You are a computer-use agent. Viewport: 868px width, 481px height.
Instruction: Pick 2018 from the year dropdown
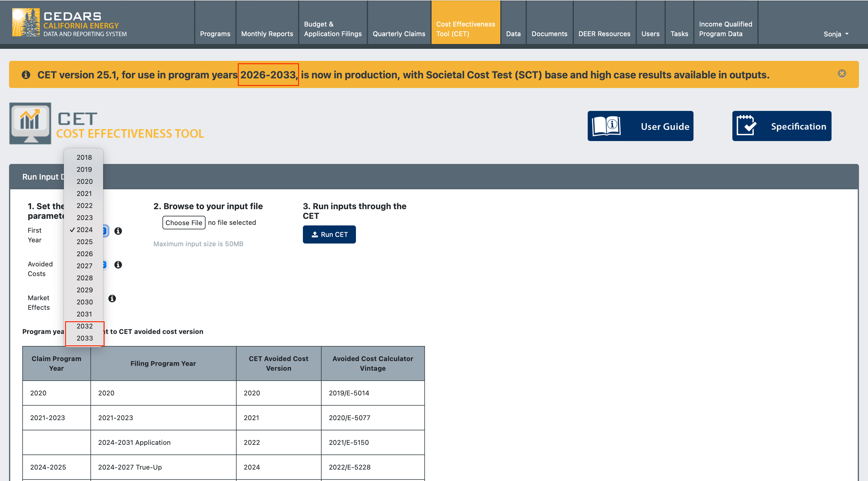(84, 157)
